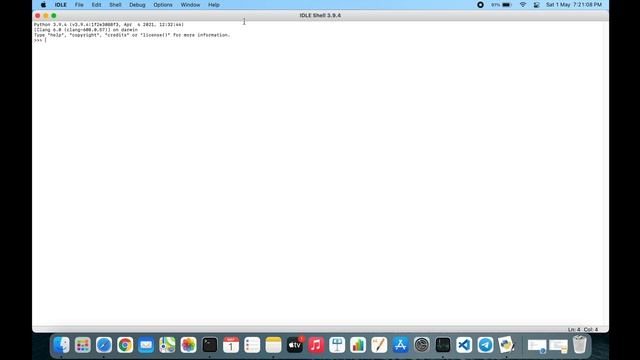Open Launchpad from the Dock
Image resolution: width=640 pixels, height=360 pixels.
pos(83,345)
